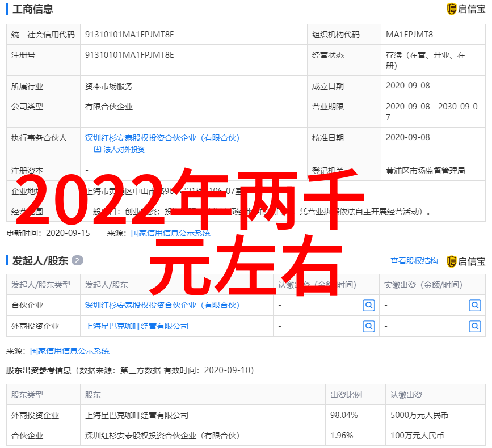Select registration number 91310101MA1FPJMT8E in 注册号 row
The image size is (492, 448).
(129, 55)
